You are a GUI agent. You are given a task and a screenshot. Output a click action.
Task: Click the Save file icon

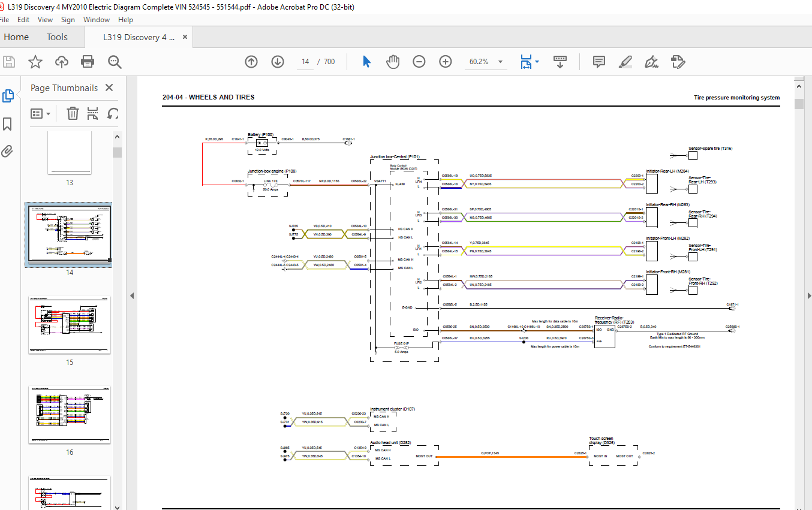pos(9,62)
